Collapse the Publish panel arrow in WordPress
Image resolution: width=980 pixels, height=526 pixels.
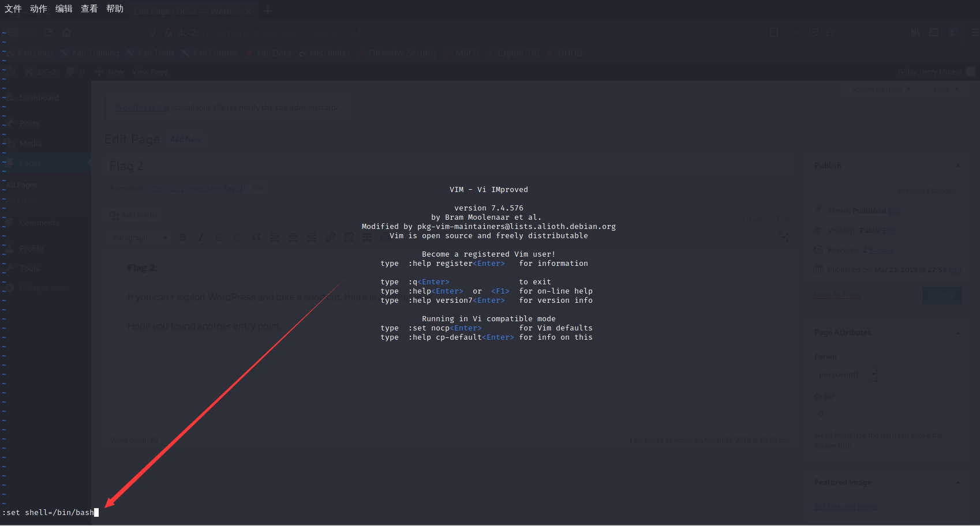[958, 166]
